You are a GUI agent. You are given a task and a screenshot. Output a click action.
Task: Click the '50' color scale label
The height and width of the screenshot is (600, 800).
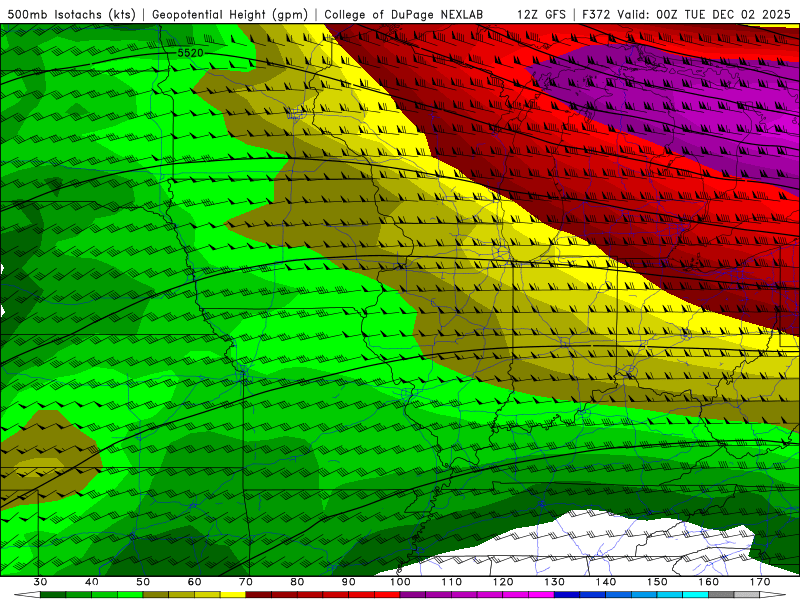pyautogui.click(x=143, y=582)
